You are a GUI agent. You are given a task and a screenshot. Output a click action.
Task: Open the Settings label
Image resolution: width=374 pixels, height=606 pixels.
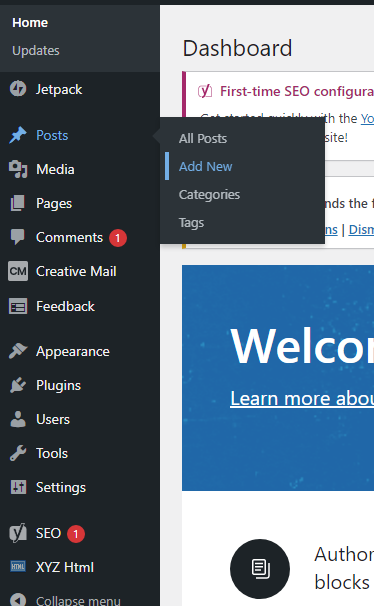click(x=61, y=488)
